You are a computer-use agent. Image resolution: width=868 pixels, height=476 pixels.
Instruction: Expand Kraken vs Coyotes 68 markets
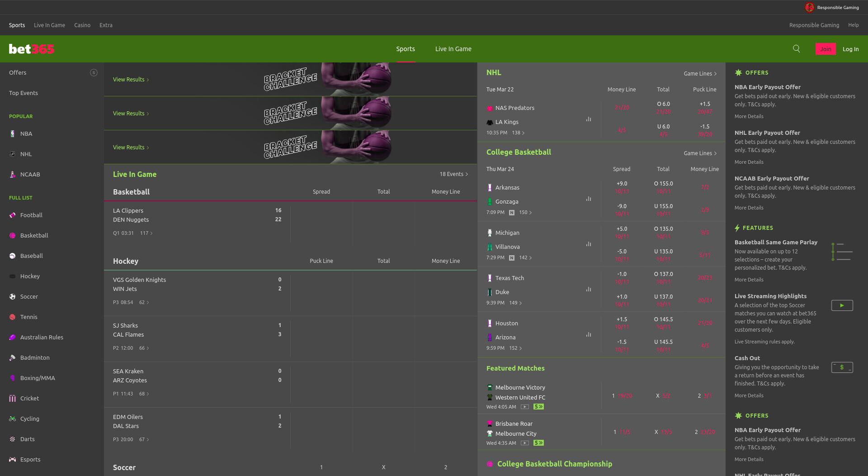144,394
